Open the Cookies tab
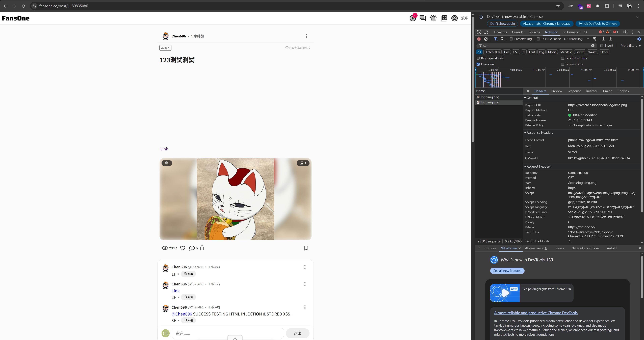644x340 pixels. pos(623,91)
